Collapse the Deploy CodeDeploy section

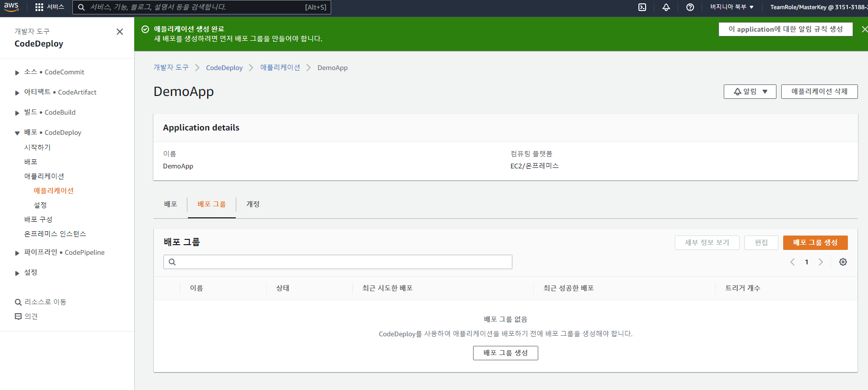pos(17,133)
